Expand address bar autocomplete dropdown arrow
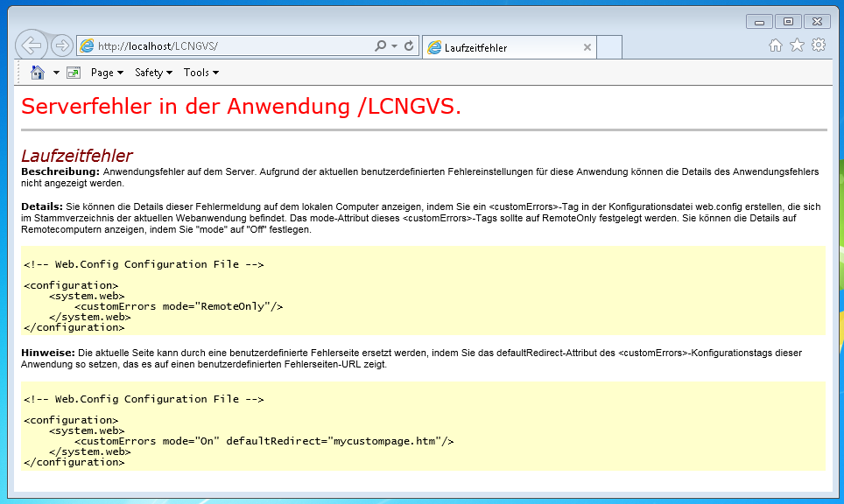This screenshot has height=504, width=844. 394,46
